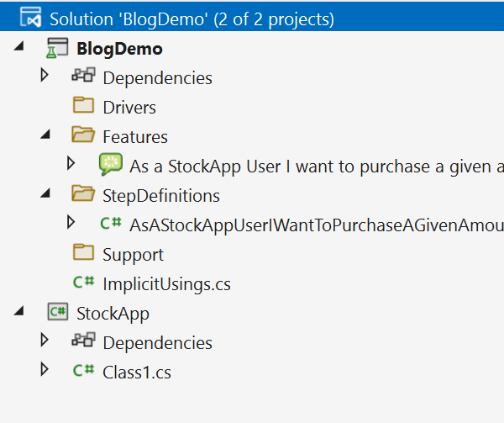Viewport: 504px width, 423px height.
Task: Click the StockApp C# project icon
Action: point(56,313)
